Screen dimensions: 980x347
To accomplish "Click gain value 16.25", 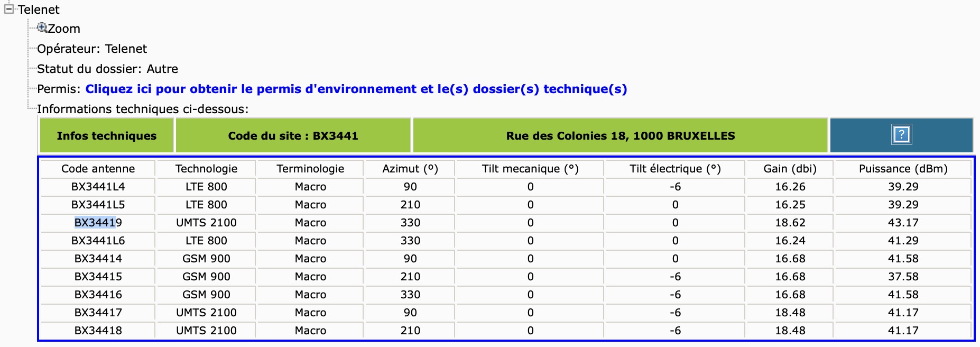I will (790, 205).
